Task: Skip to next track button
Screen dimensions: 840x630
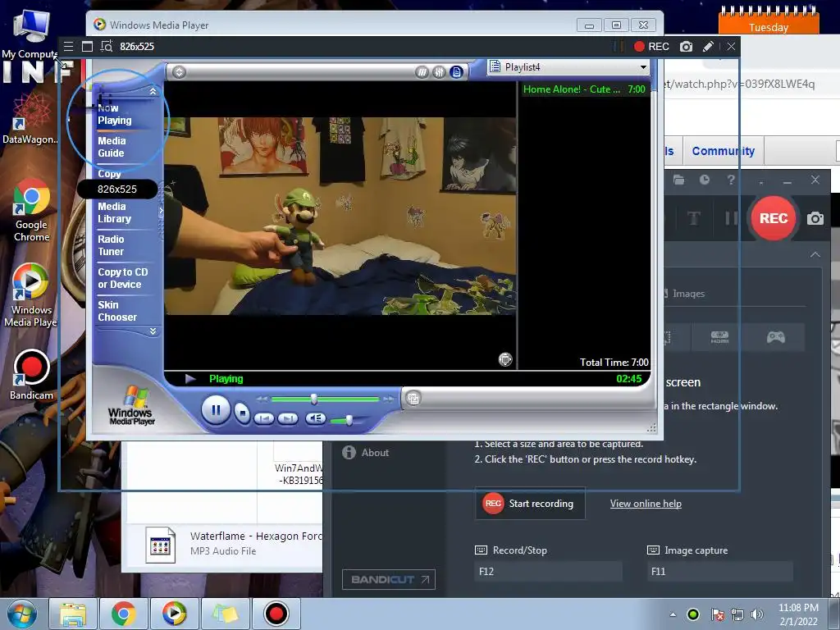Action: tap(288, 418)
